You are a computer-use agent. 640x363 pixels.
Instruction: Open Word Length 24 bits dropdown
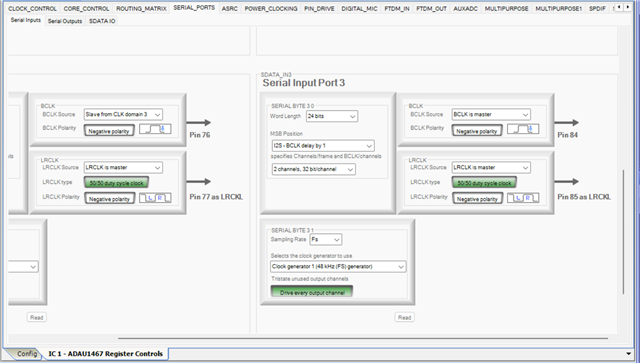(332, 116)
